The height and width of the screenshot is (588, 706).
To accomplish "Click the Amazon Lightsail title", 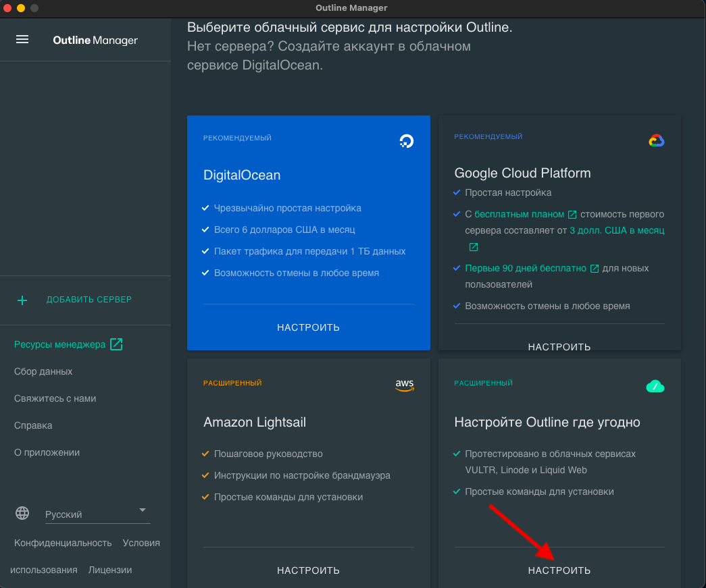I will (255, 423).
